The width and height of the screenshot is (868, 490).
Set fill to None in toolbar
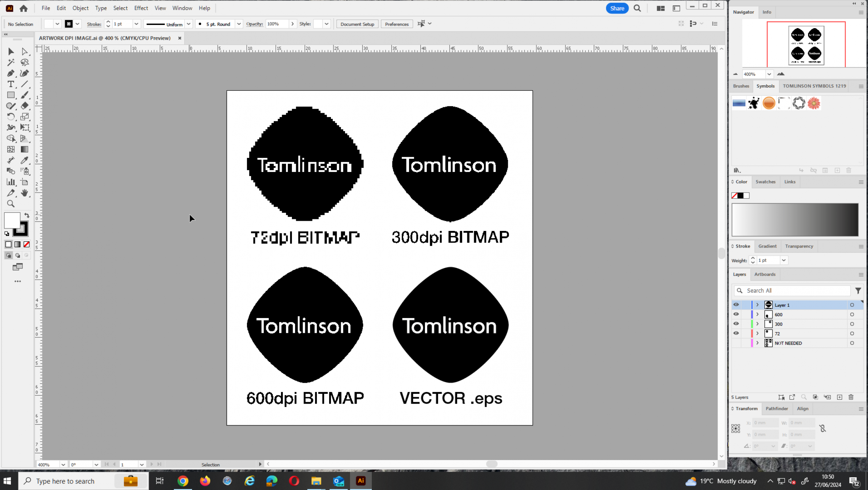tap(26, 245)
